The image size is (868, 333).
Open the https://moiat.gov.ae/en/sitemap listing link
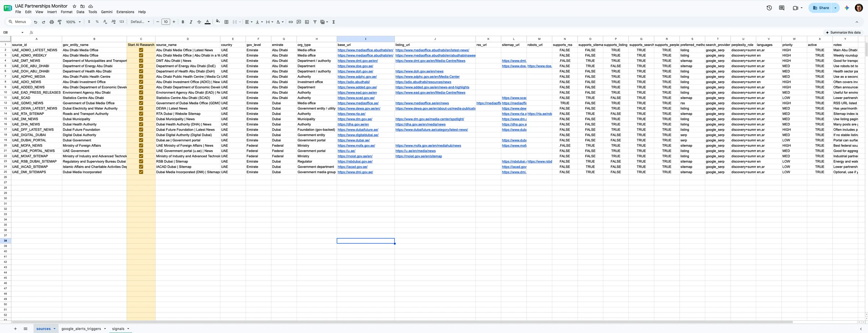[418, 156]
